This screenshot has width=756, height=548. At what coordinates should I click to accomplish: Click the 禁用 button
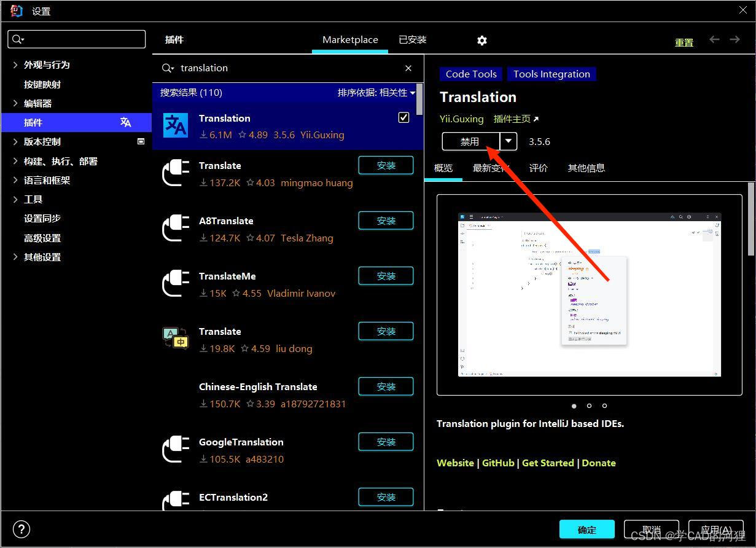click(470, 141)
